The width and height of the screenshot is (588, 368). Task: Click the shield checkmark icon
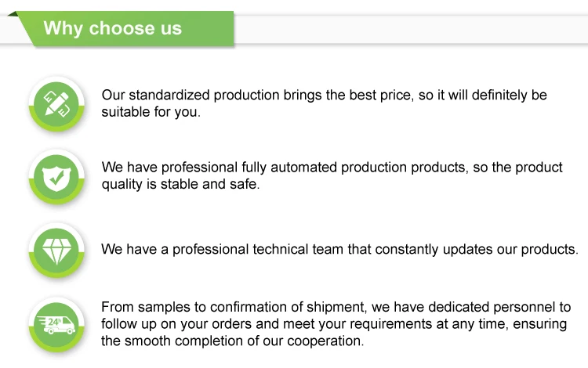(55, 177)
